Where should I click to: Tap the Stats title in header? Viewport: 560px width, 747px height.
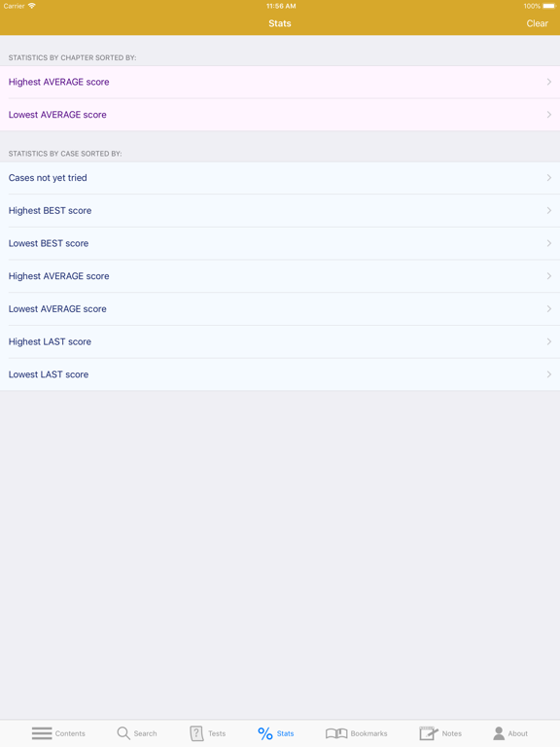point(280,23)
